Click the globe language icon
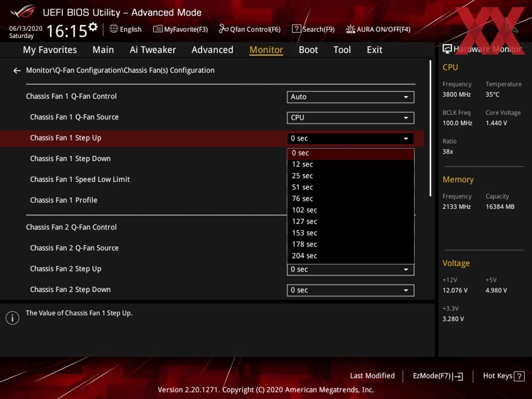 113,29
